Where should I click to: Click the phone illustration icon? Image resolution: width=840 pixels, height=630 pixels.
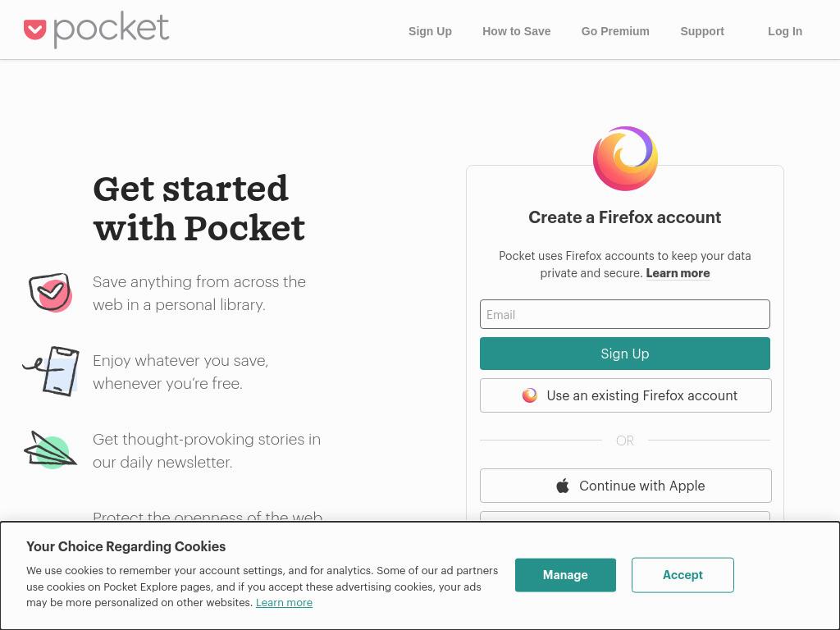(x=52, y=372)
